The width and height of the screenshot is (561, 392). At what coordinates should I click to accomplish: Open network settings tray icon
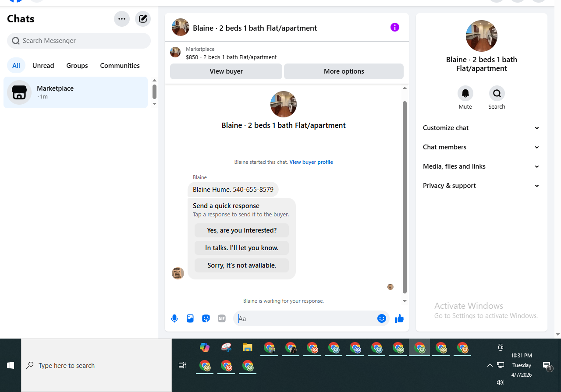coord(501,365)
